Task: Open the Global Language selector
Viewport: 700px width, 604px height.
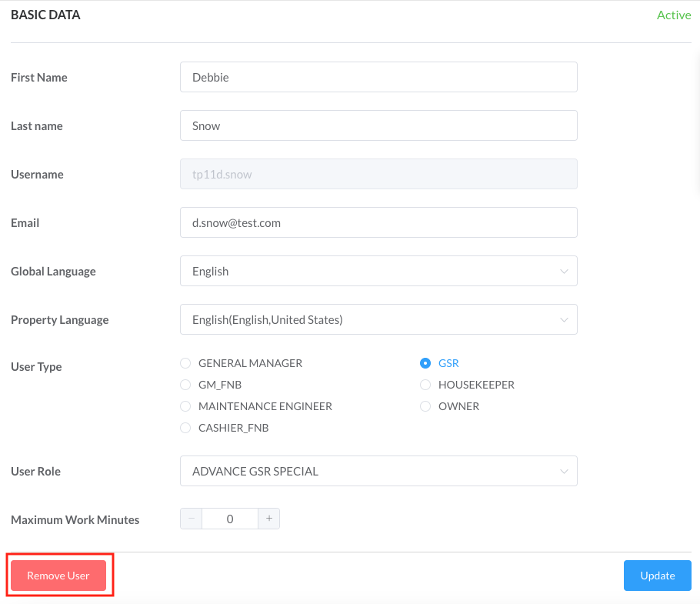Action: pos(378,271)
